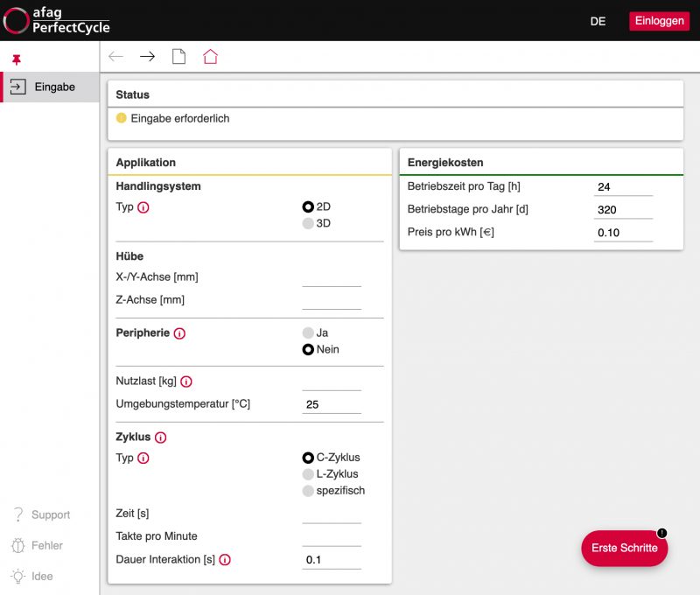
Task: Edit Betriebszeit pro Tag value 24
Action: [x=623, y=187]
